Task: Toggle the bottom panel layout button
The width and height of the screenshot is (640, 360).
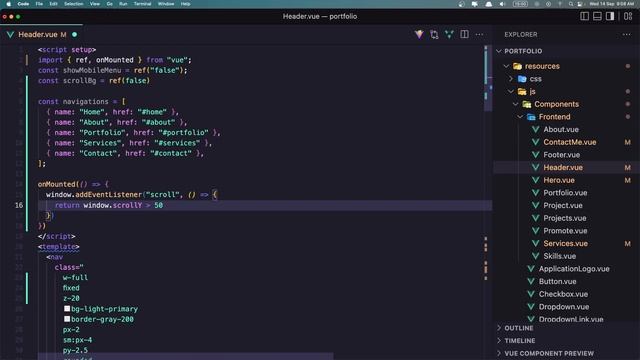Action: (597, 16)
